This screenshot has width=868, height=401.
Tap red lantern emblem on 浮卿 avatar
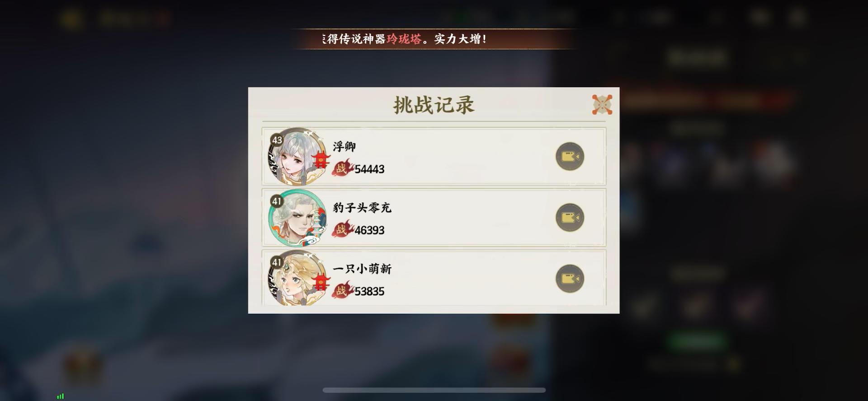(x=321, y=160)
